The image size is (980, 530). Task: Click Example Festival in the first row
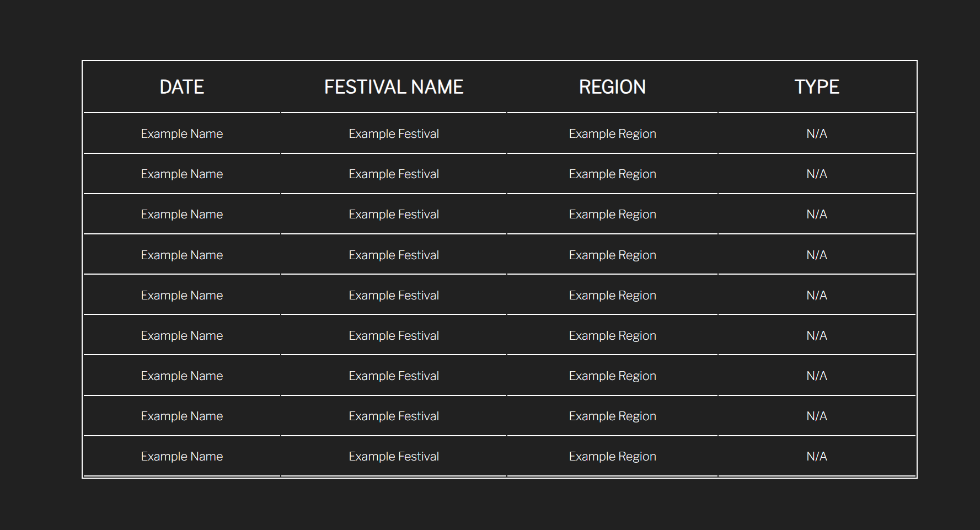pos(394,134)
